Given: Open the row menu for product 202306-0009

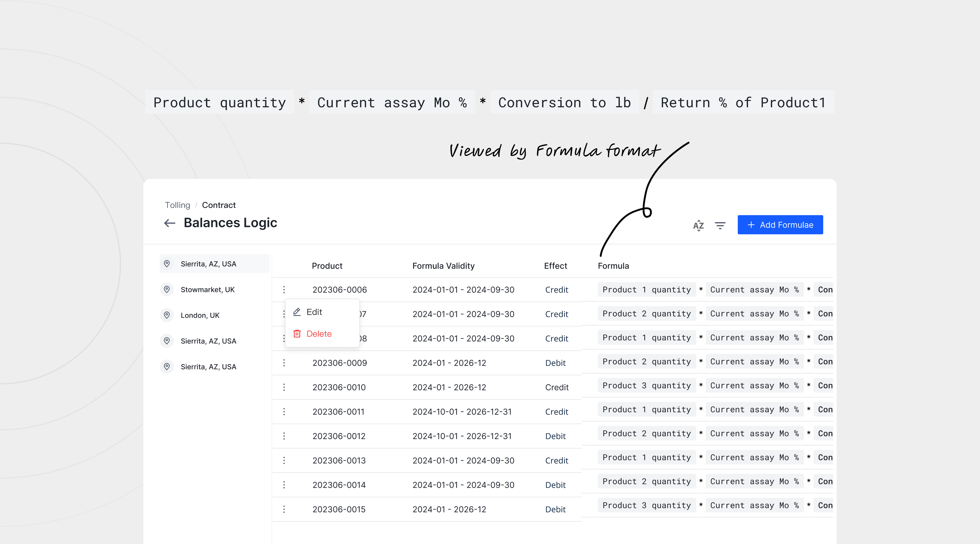Looking at the screenshot, I should click(284, 363).
